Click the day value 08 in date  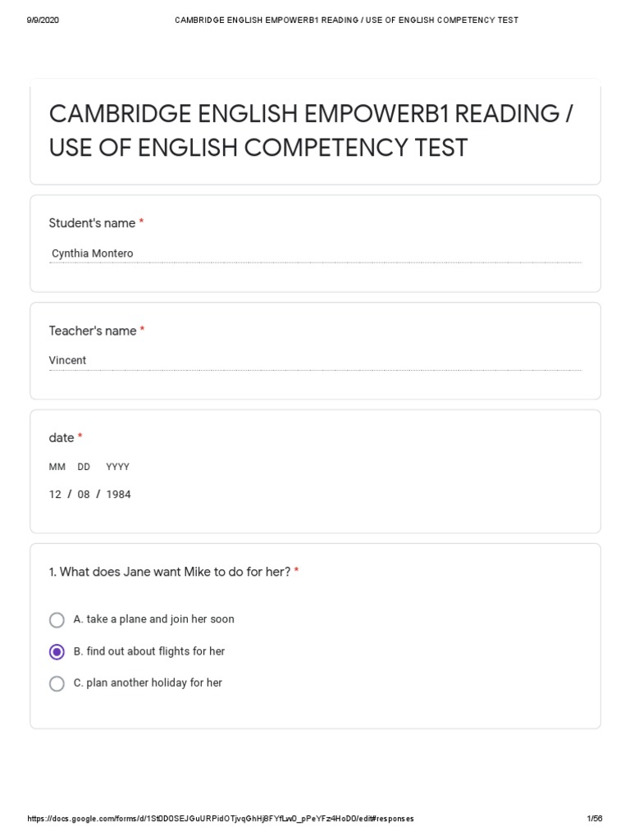tap(84, 495)
